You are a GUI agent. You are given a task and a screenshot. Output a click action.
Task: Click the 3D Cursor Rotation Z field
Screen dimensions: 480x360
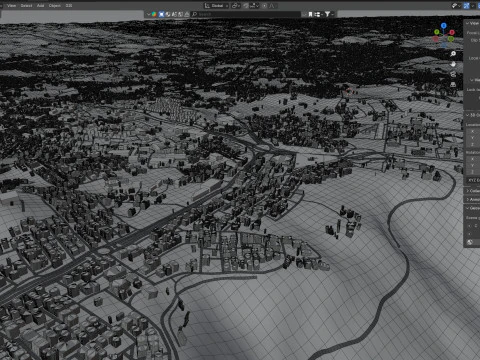coord(473,172)
